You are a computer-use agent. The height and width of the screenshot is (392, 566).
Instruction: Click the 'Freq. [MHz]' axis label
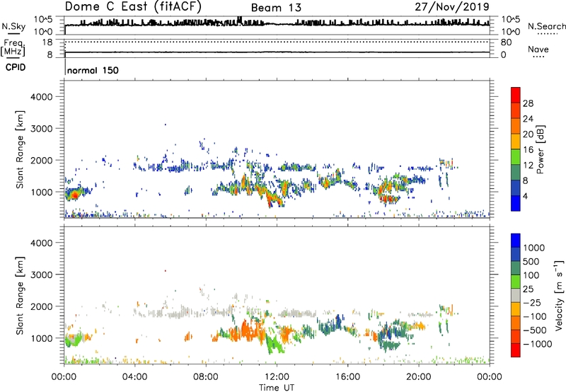13,48
